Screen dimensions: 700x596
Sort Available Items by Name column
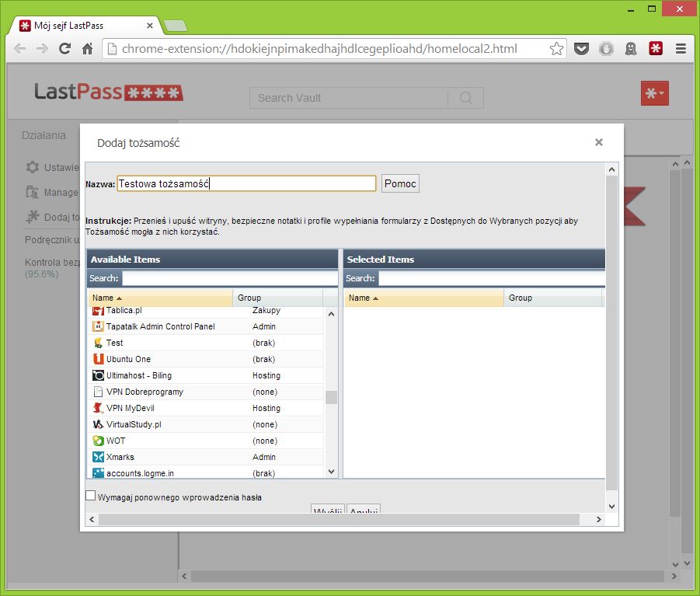[x=160, y=298]
